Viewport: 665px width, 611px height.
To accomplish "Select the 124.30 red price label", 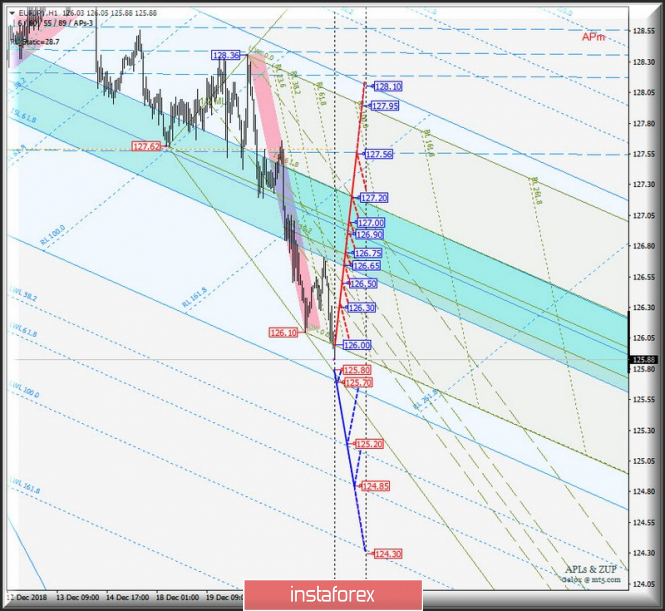I will point(388,554).
